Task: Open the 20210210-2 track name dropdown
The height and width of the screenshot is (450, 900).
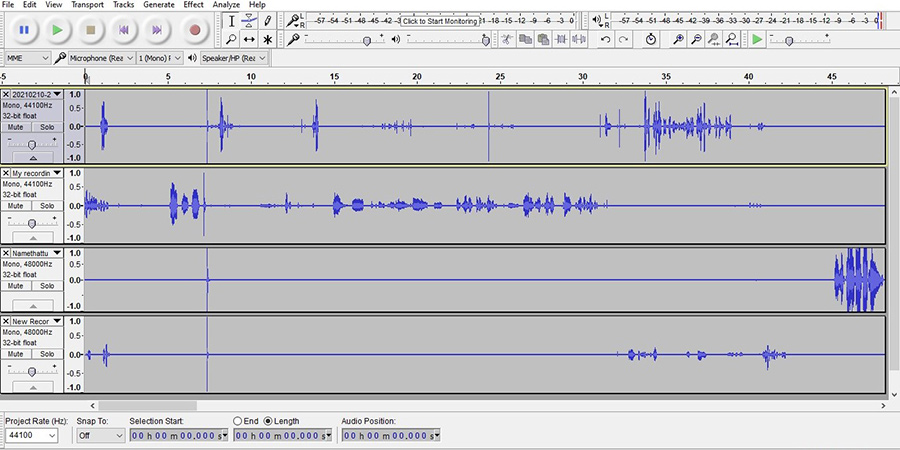Action: click(37, 94)
